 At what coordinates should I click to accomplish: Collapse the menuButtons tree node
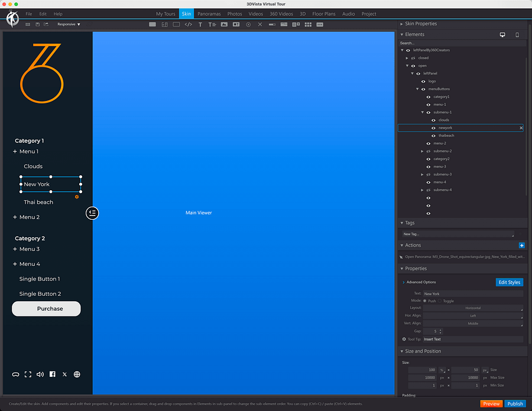coord(417,89)
